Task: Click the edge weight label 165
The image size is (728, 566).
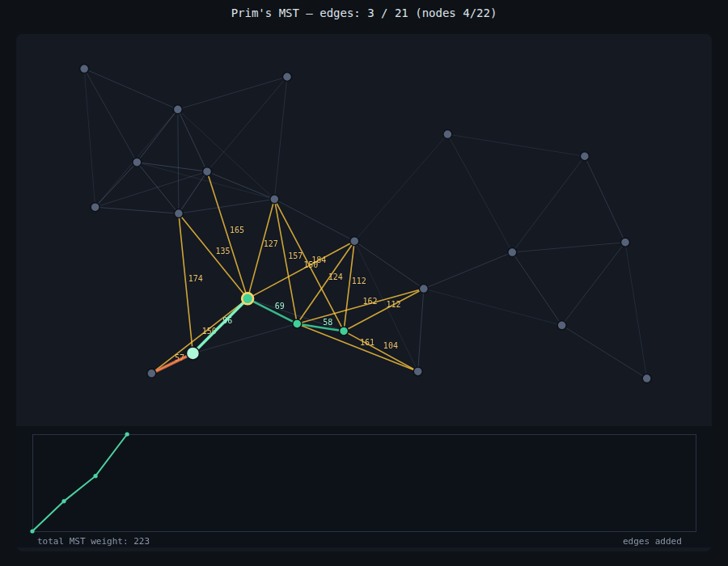Action: [x=237, y=230]
